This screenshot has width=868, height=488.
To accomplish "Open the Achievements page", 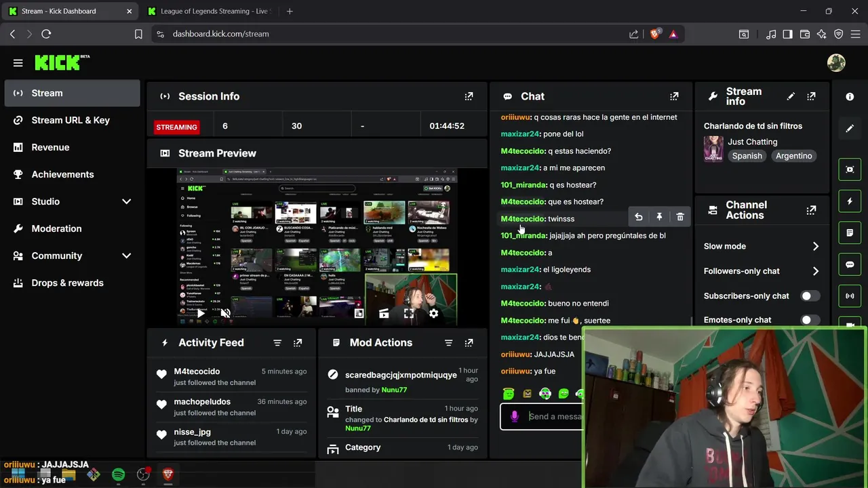I will (72, 174).
